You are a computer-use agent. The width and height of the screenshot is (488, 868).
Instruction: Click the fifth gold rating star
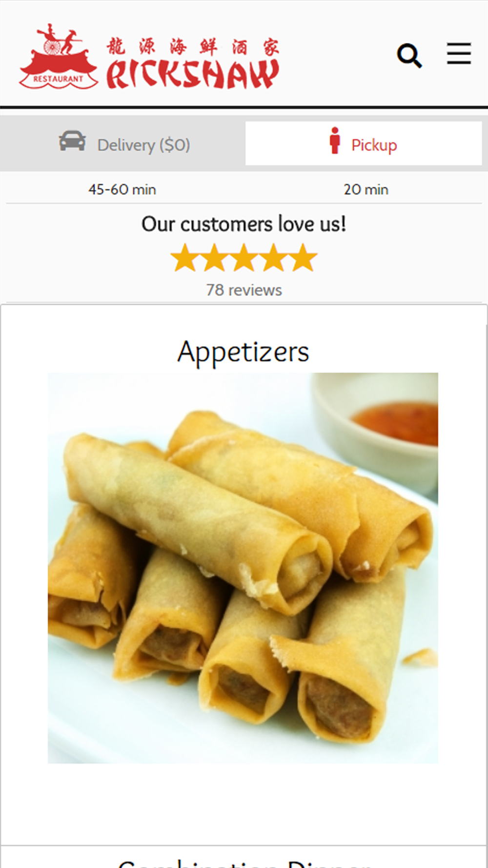click(x=303, y=257)
